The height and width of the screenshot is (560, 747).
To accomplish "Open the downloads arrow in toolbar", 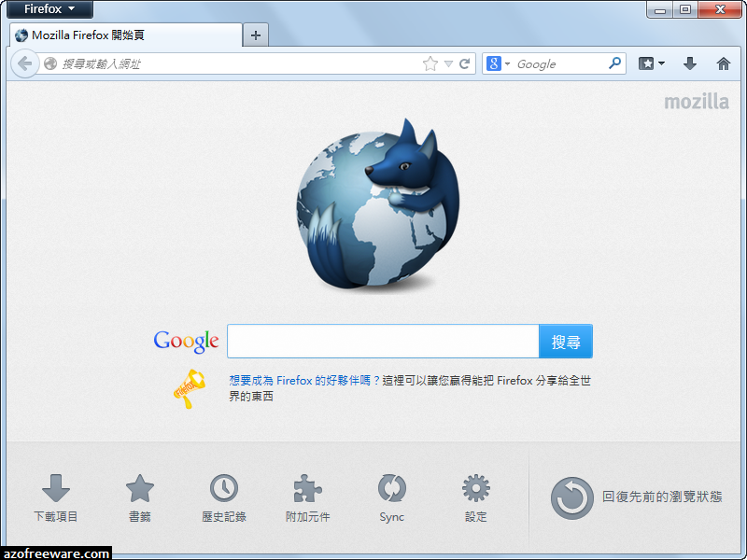I will click(x=690, y=63).
